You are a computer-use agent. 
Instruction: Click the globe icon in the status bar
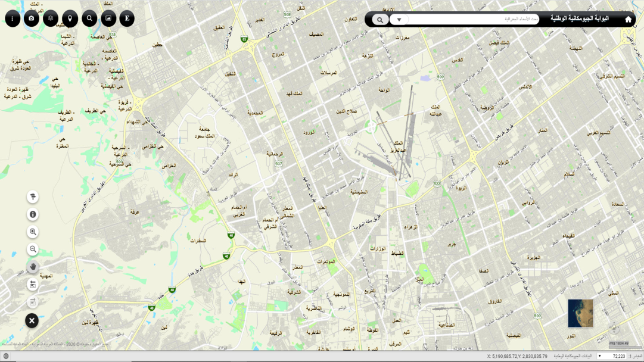click(6, 356)
